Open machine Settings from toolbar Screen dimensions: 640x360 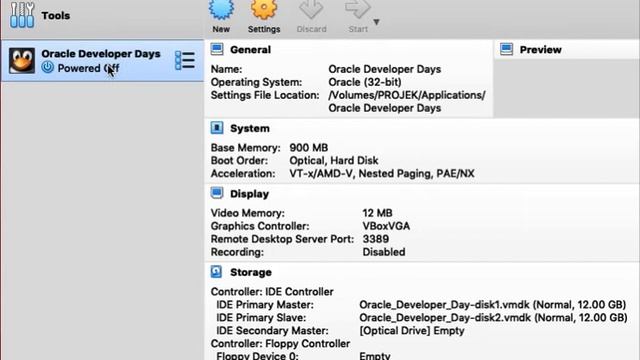click(264, 9)
